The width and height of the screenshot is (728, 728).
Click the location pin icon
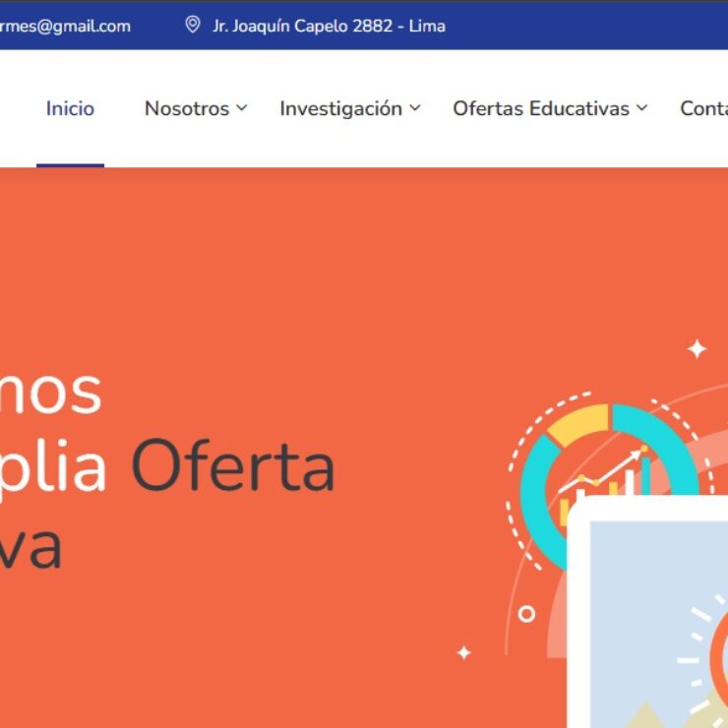point(193,25)
